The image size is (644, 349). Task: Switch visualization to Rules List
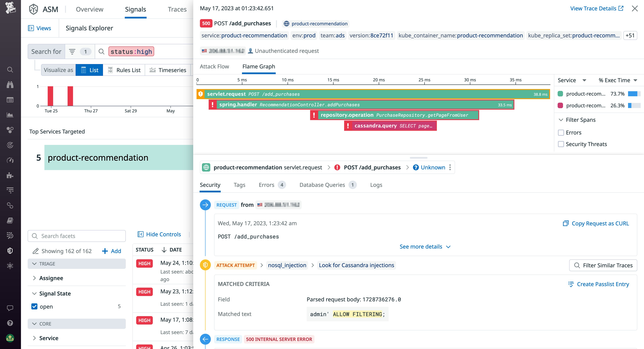pos(124,70)
